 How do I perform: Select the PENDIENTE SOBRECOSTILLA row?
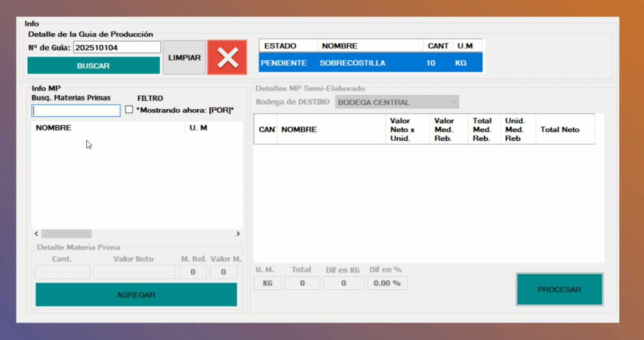[370, 63]
